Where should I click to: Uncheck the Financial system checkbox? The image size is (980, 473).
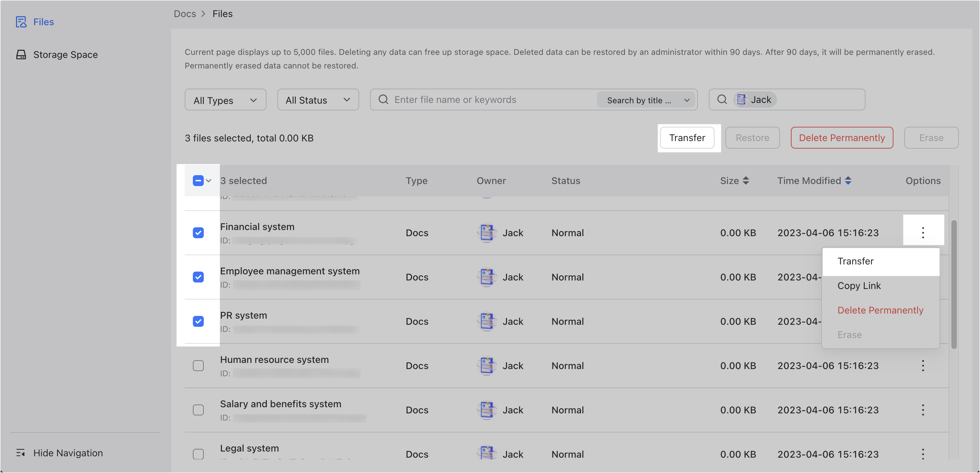tap(198, 232)
